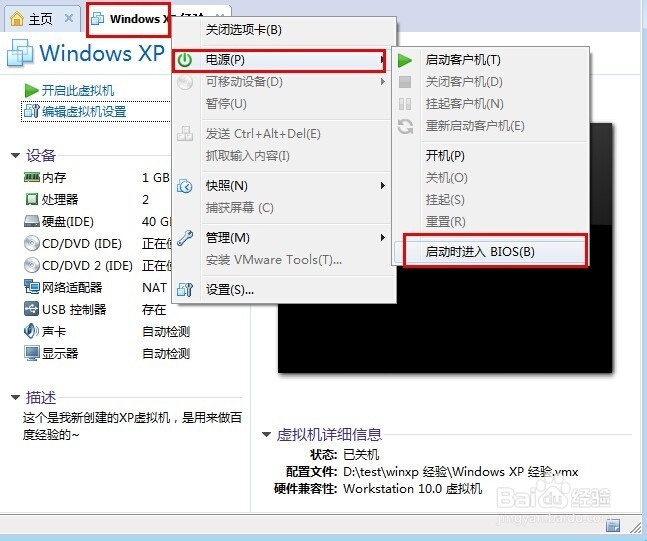This screenshot has height=541, width=647.
Task: Click the icon beside 发送 Ctrl+Alt+Del(E)
Action: click(185, 134)
